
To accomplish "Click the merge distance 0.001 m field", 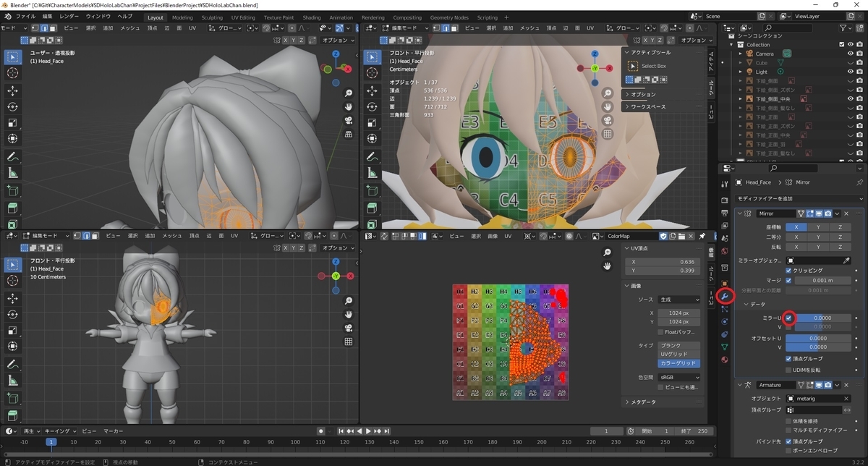I will click(x=822, y=280).
